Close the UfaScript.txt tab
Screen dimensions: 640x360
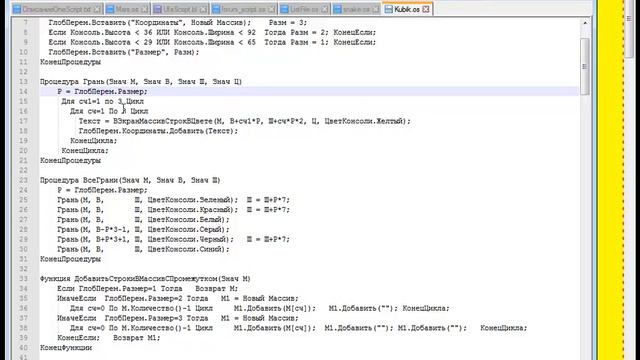pos(203,9)
